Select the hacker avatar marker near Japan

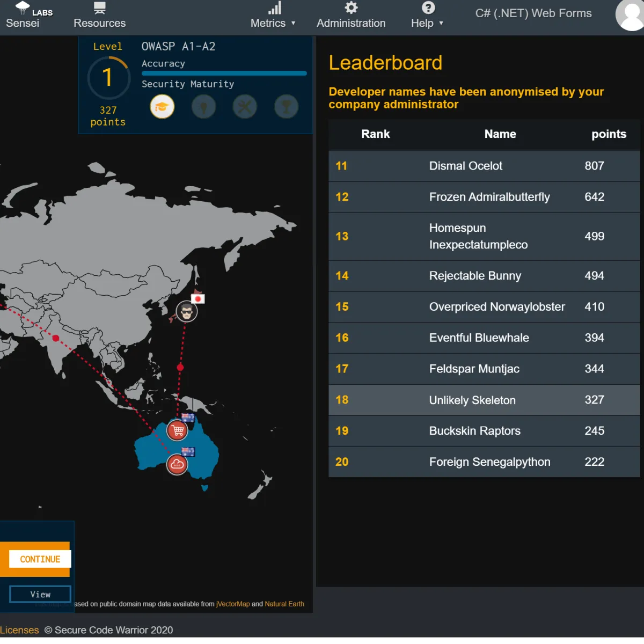(x=187, y=311)
